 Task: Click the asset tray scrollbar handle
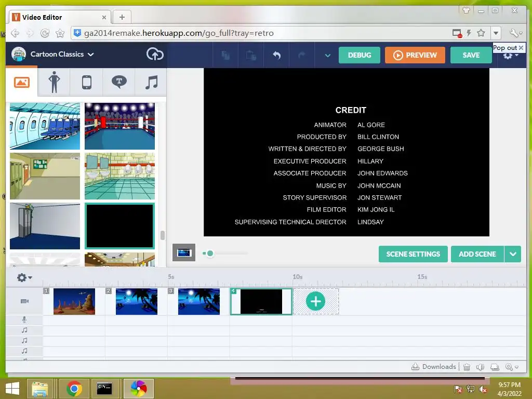click(163, 235)
